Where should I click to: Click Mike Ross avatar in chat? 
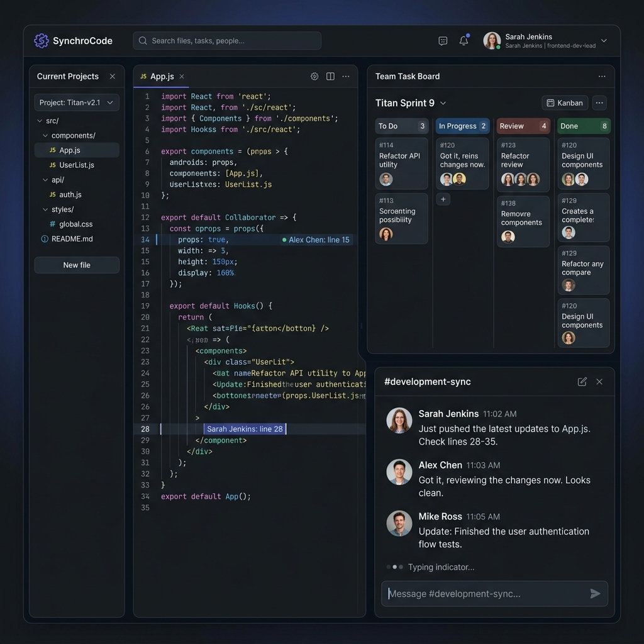(399, 523)
